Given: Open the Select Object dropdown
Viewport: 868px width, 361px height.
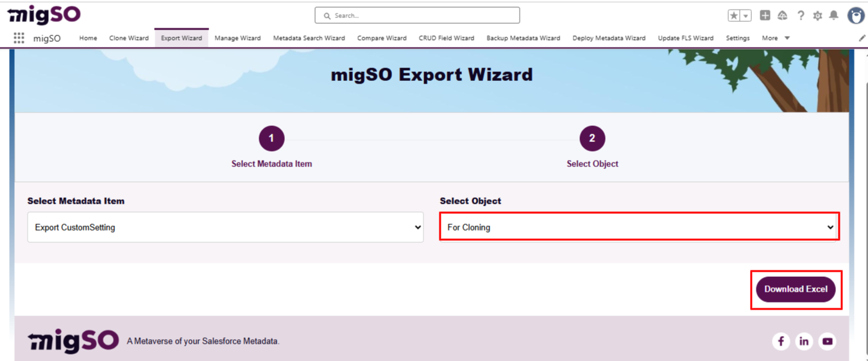Looking at the screenshot, I should [640, 227].
